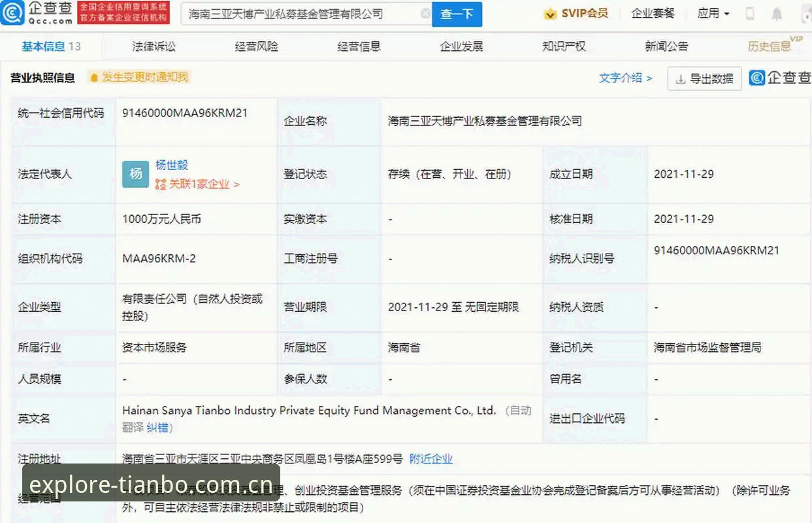Select the taxpayer ID number cell value
The image size is (812, 523).
[x=717, y=250]
